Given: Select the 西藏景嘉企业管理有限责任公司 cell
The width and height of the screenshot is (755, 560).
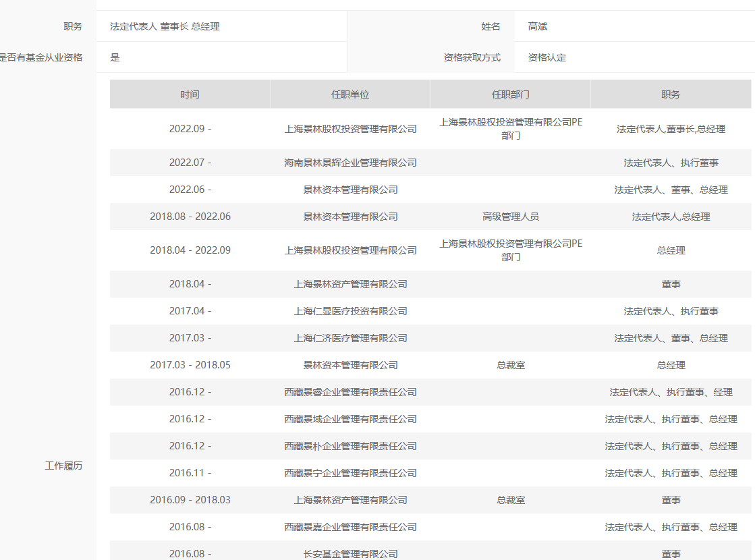Looking at the screenshot, I should [x=350, y=527].
